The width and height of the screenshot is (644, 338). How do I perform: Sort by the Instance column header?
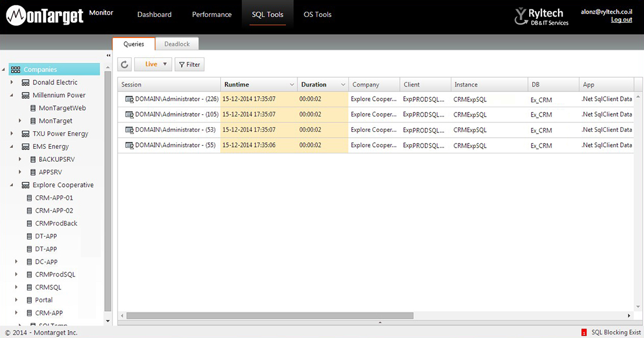489,84
